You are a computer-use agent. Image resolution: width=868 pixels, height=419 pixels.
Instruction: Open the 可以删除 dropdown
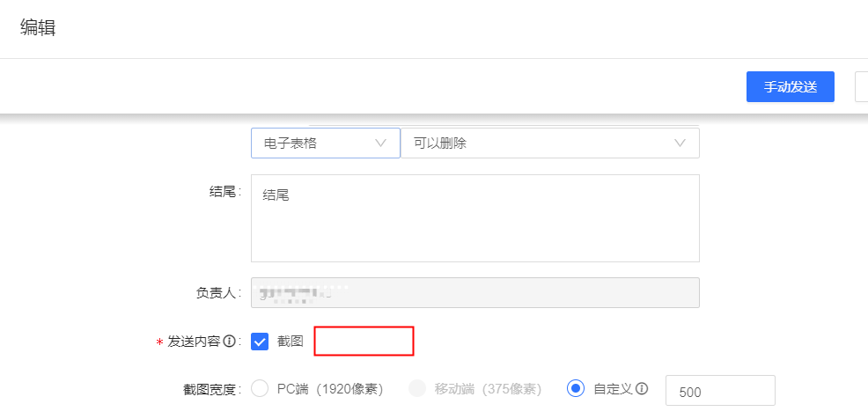click(x=549, y=143)
